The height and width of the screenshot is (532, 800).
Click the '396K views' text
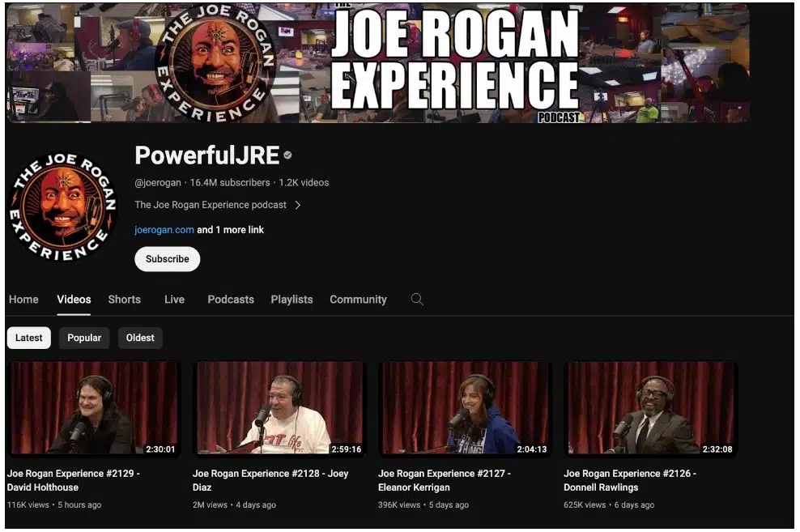click(x=399, y=505)
